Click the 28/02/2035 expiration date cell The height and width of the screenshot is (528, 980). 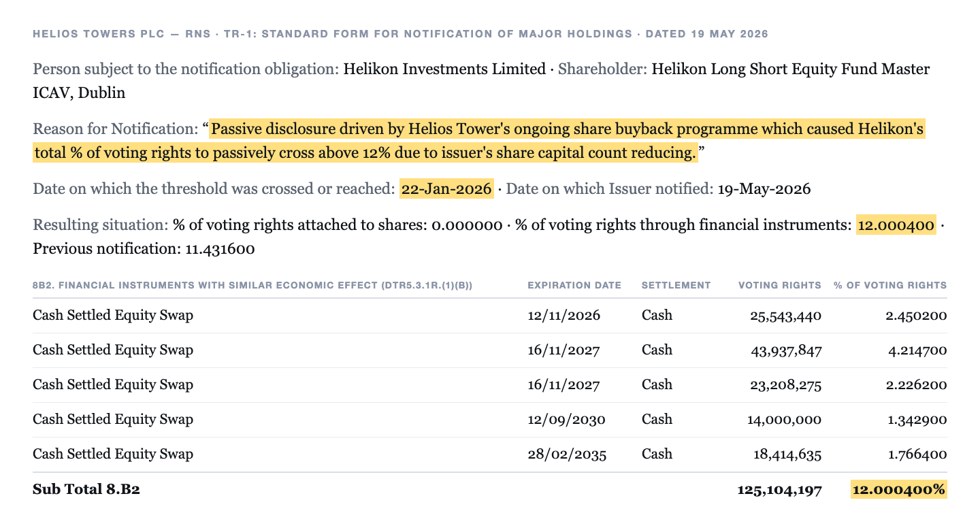tap(566, 454)
